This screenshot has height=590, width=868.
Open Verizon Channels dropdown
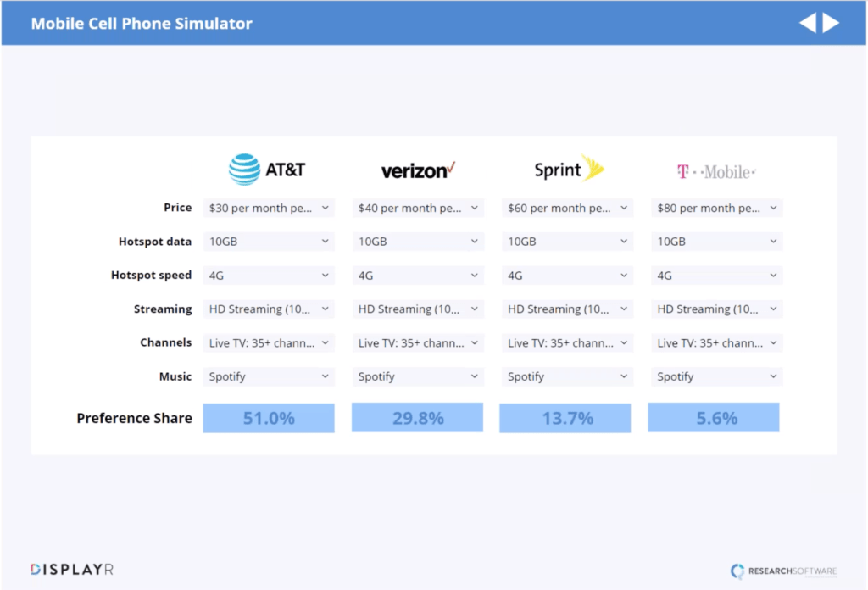point(418,343)
